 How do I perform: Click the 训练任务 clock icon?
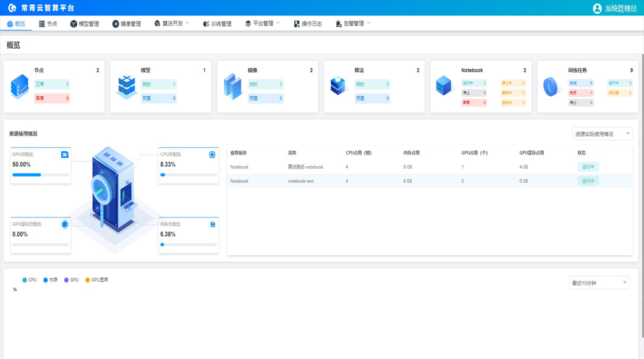point(551,88)
